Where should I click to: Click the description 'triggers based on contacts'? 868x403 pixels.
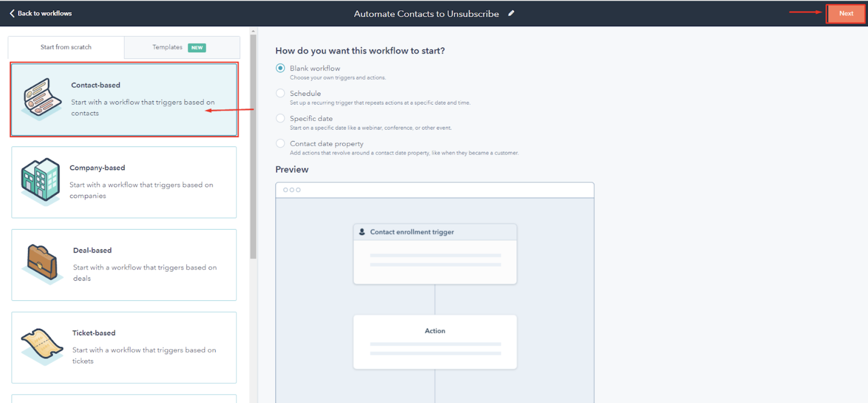click(x=143, y=107)
